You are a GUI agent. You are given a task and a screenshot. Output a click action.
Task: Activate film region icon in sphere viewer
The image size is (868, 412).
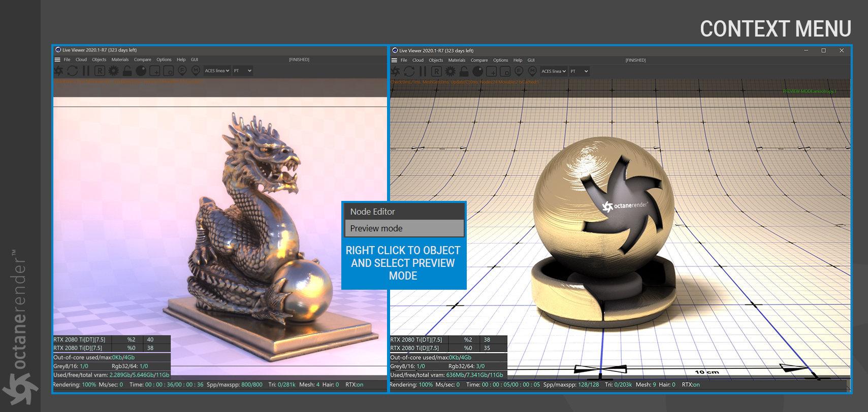pyautogui.click(x=505, y=72)
